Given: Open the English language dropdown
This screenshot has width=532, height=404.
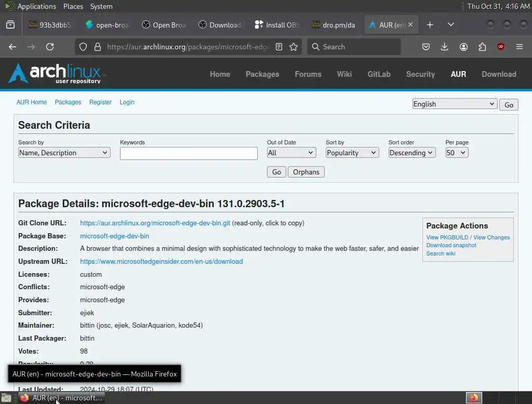Looking at the screenshot, I should (x=455, y=104).
